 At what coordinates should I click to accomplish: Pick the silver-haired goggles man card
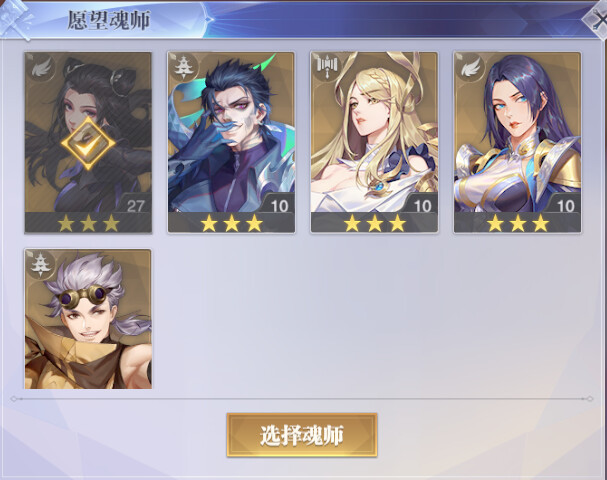click(x=88, y=319)
